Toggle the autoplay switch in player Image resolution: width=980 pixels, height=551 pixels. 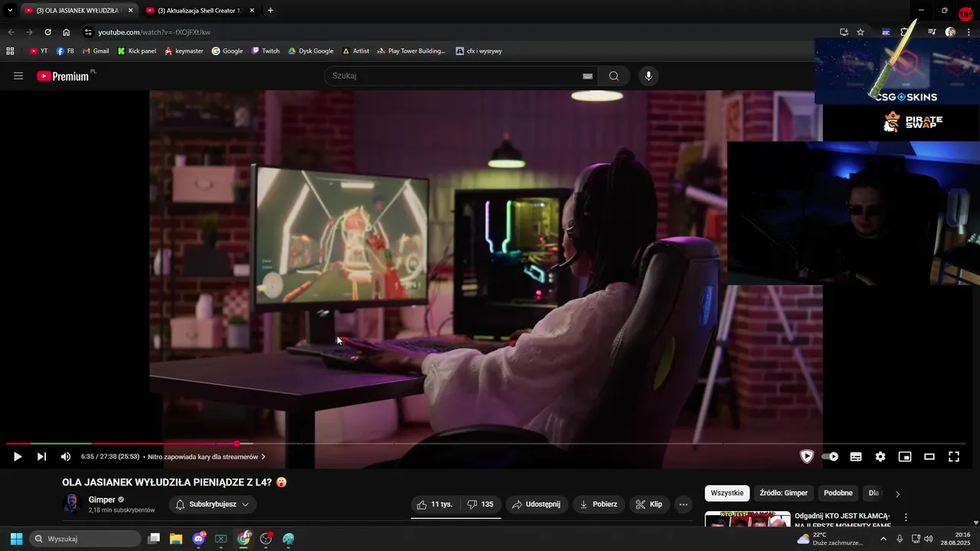point(830,457)
